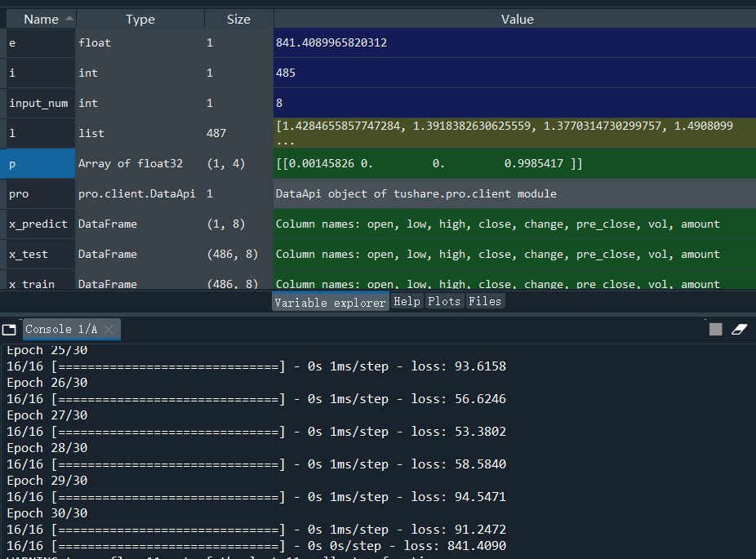This screenshot has height=559, width=756.
Task: Switch to the Help tab
Action: point(407,301)
